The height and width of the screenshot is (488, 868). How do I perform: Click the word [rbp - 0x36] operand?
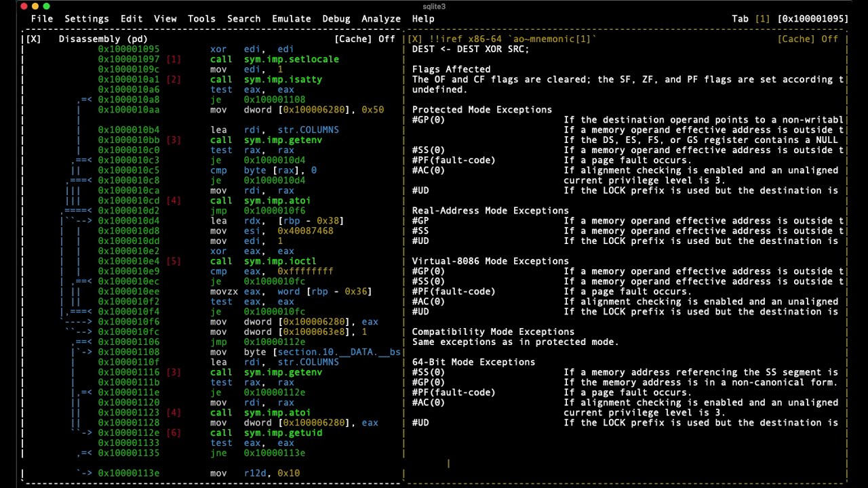[325, 292]
